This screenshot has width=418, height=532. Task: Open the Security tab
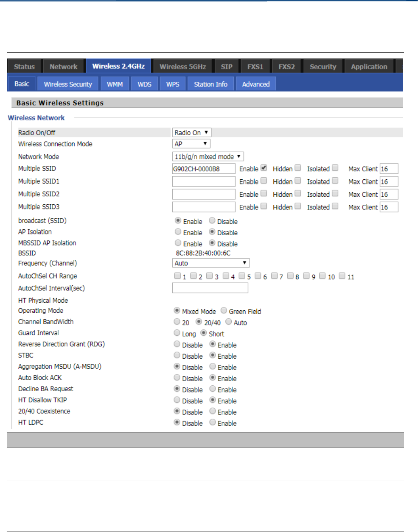(323, 67)
